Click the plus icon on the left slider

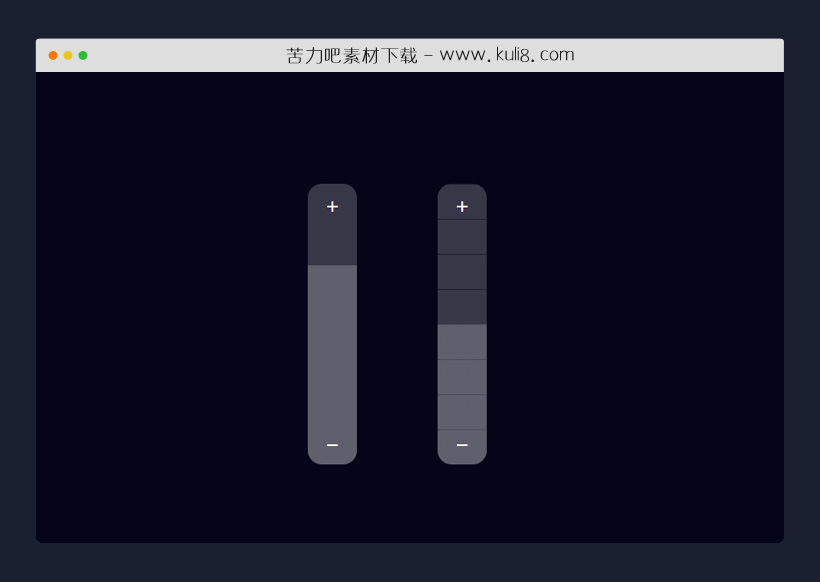332,207
